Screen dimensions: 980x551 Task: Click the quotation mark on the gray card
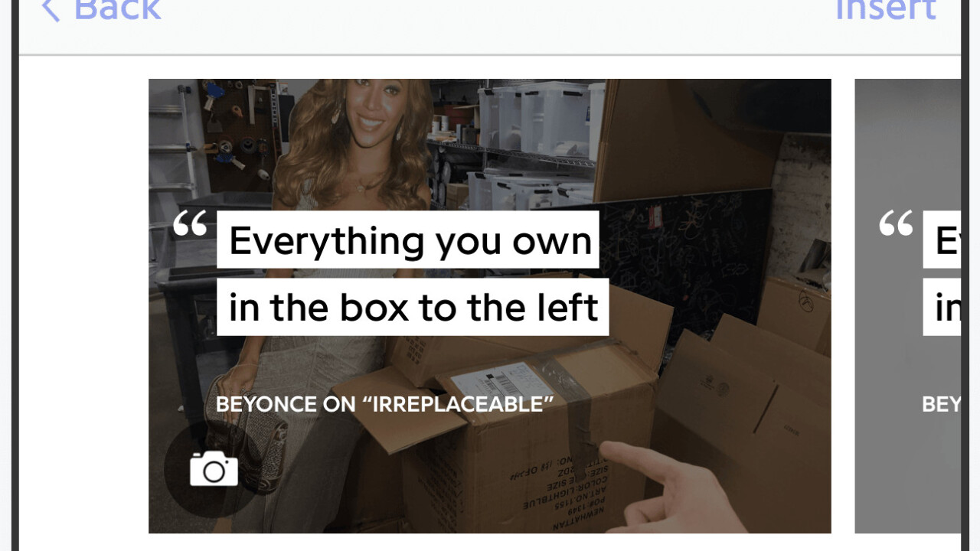[x=896, y=223]
